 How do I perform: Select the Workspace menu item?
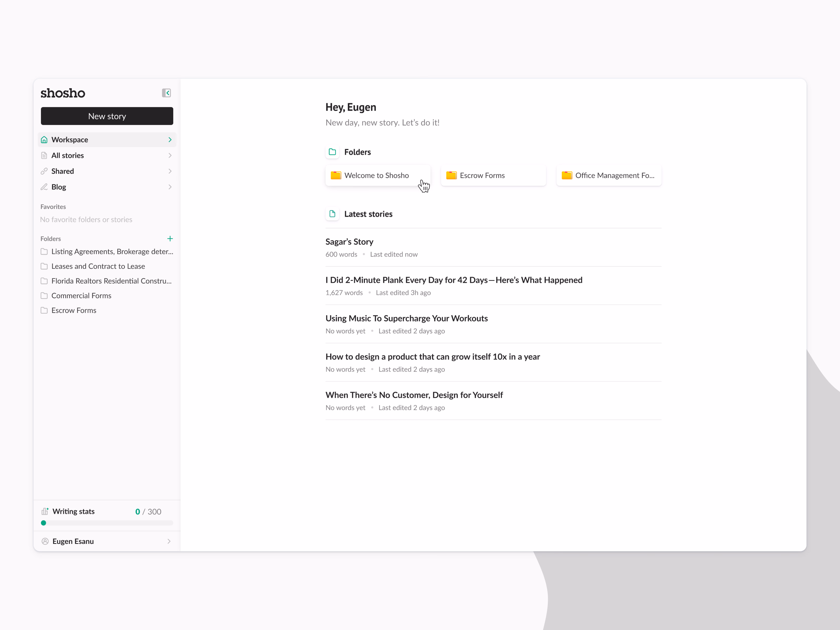pyautogui.click(x=107, y=140)
